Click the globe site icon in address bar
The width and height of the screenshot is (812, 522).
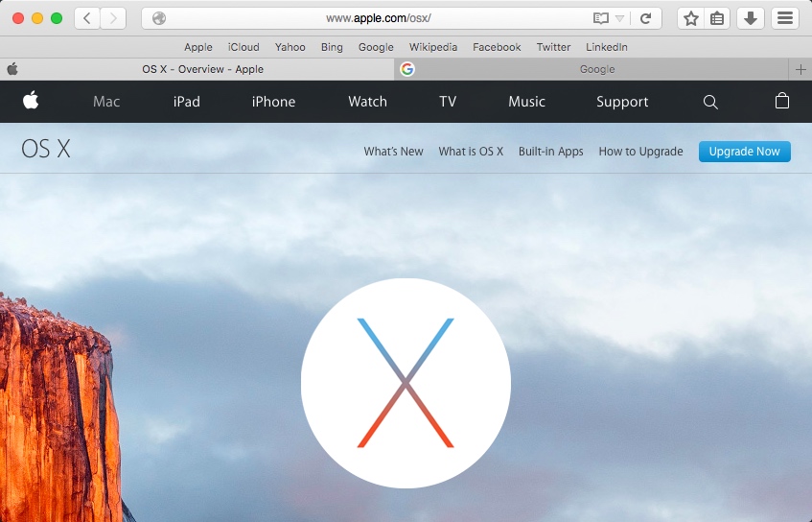(159, 18)
